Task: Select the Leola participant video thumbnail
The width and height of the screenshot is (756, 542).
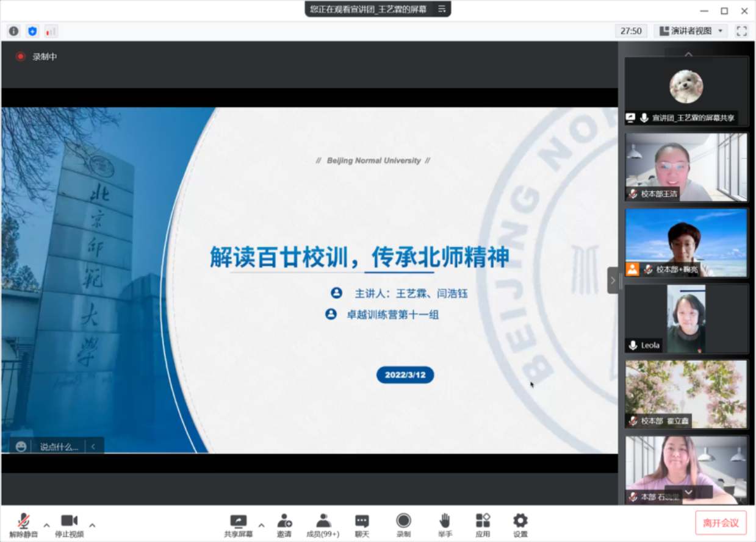Action: click(686, 319)
